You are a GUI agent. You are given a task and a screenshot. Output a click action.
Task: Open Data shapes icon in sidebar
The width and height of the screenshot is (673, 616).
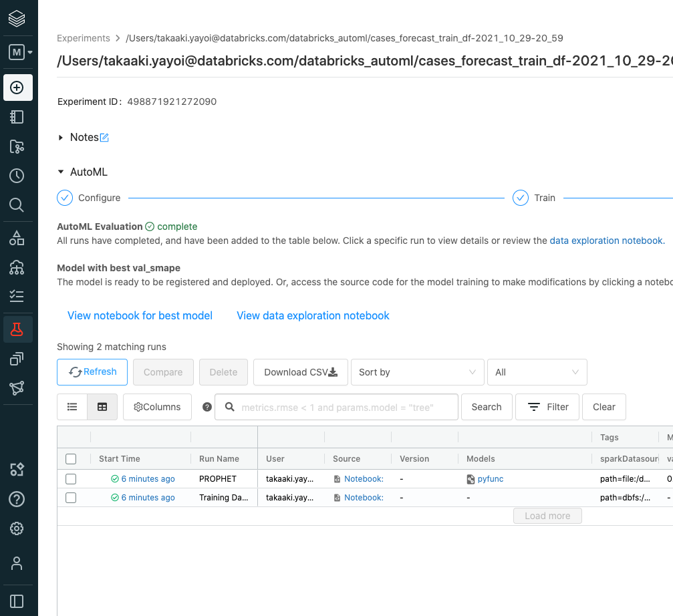click(17, 238)
